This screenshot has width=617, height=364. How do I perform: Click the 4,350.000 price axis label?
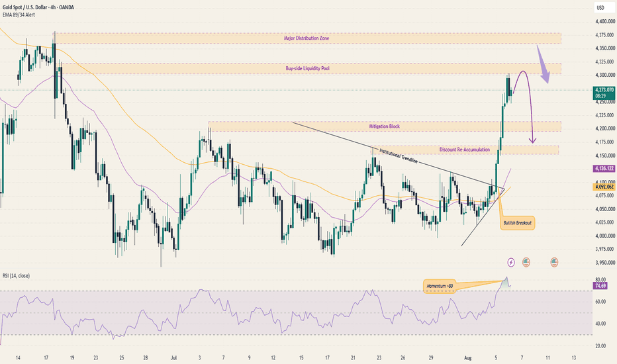tap(605, 48)
